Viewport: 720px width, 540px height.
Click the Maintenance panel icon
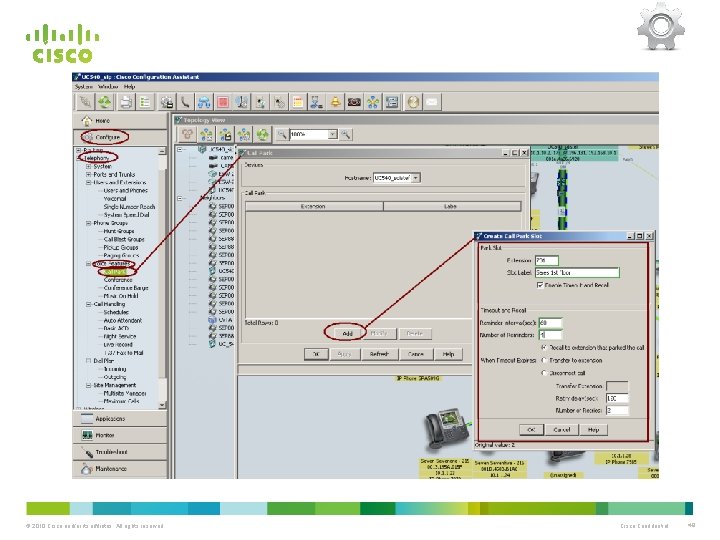coord(87,469)
